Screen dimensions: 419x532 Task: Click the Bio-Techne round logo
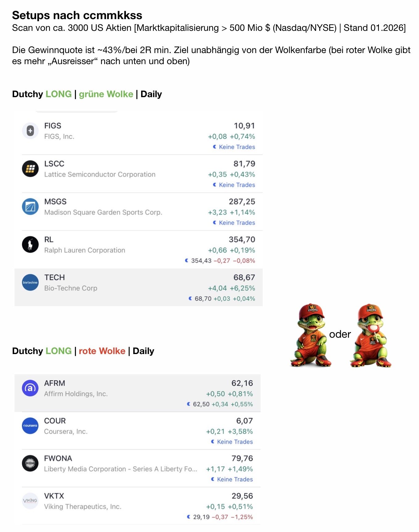click(x=30, y=282)
